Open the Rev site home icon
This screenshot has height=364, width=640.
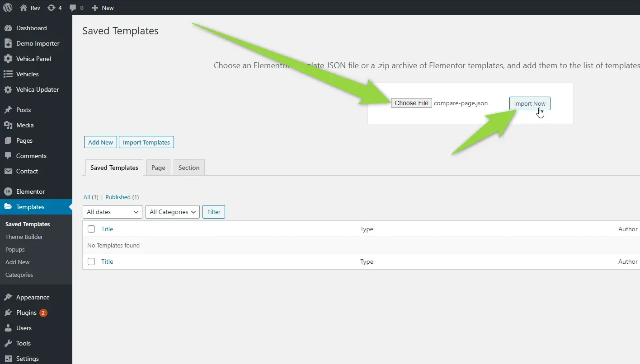(24, 8)
